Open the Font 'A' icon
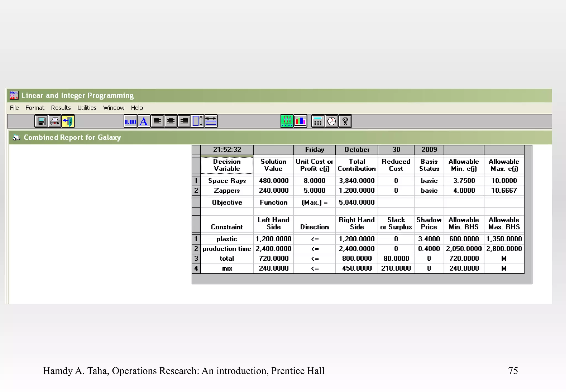Screen dimensions: 566x392 [x=144, y=121]
